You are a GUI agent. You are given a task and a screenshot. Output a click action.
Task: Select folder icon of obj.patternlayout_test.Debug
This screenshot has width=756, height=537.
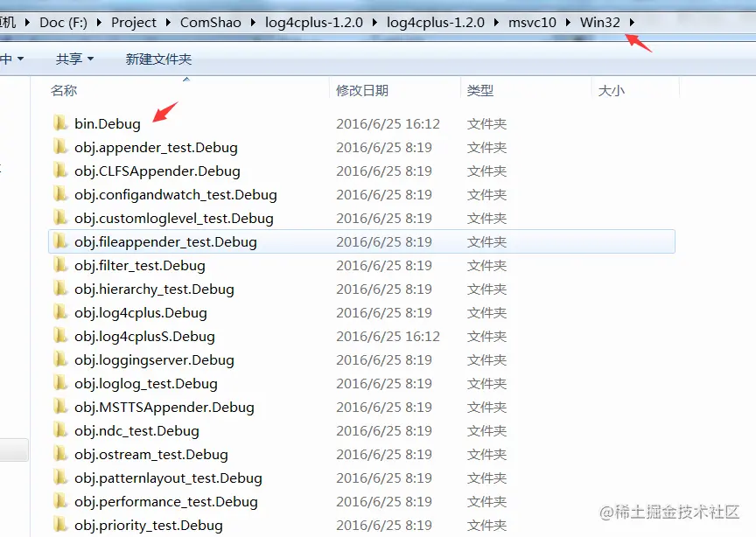59,478
